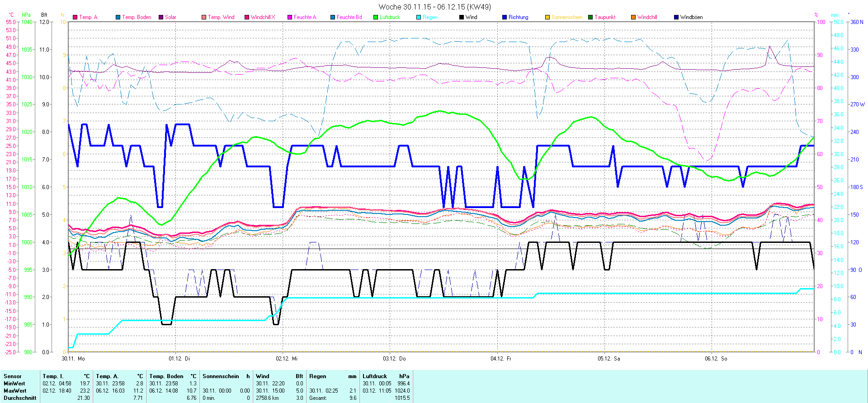Click the Durchschnitt row label
The image size is (868, 403).
click(x=20, y=398)
